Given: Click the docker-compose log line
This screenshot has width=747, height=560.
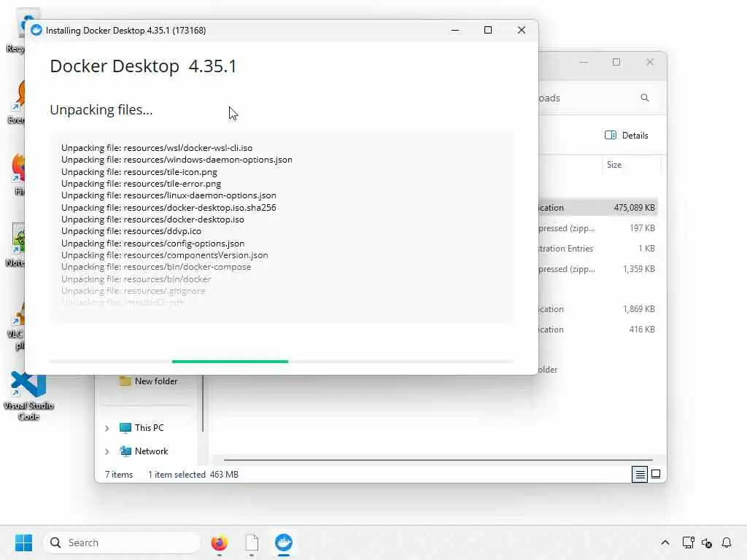Looking at the screenshot, I should (x=156, y=267).
